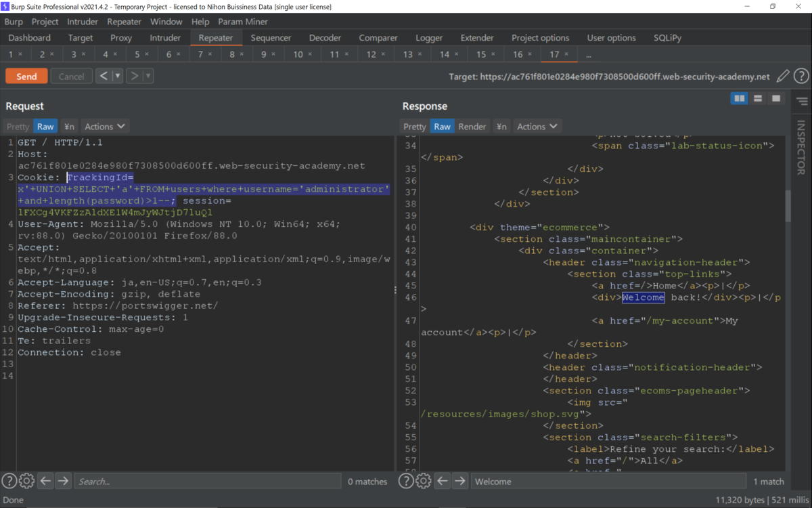Open the User options tab
Screen dimensions: 812x508
(612, 38)
